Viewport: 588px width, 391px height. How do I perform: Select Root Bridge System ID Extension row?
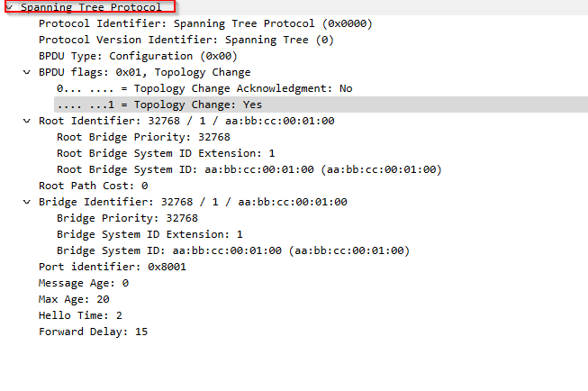(166, 153)
